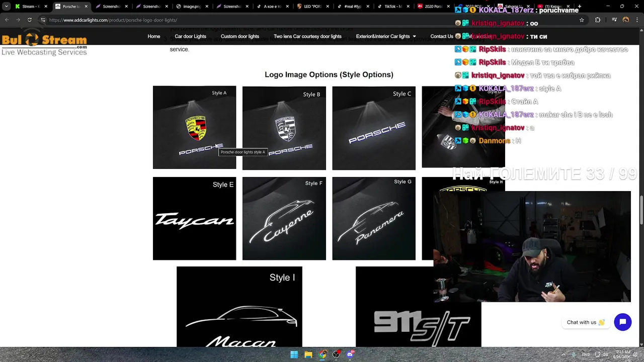Open Two lens Car courtesy door lights
644x362 pixels.
(307, 36)
